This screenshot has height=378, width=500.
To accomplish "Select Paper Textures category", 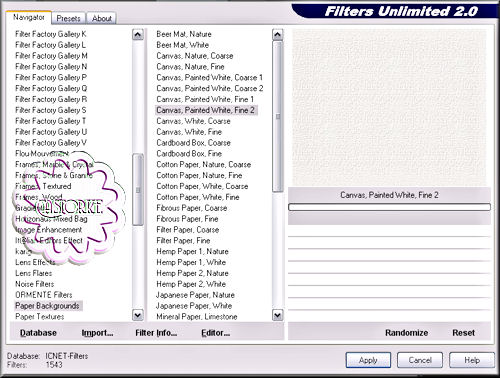I will [x=40, y=317].
